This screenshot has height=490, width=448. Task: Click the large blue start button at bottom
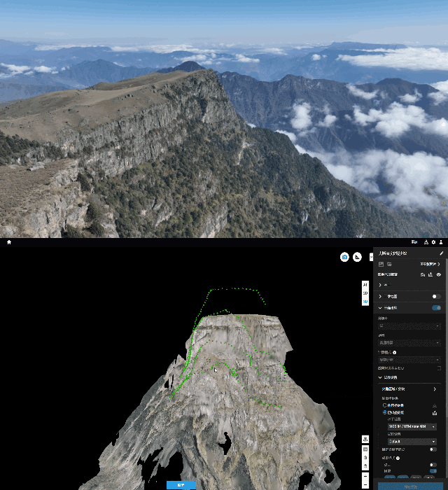tap(410, 486)
